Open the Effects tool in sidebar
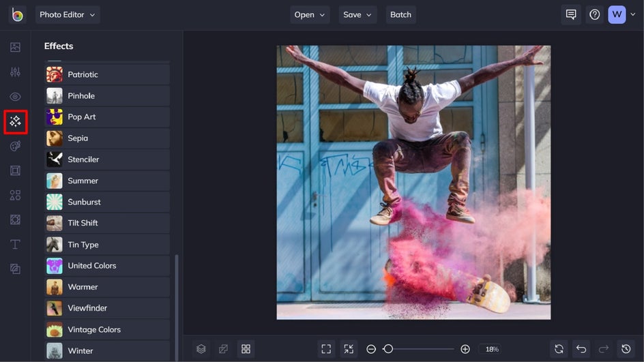This screenshot has height=362, width=644. [15, 121]
